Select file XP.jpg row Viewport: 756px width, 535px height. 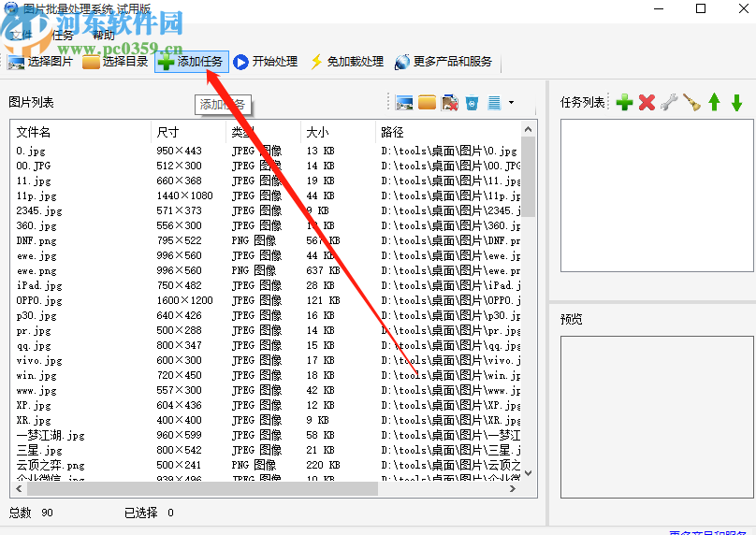point(266,405)
